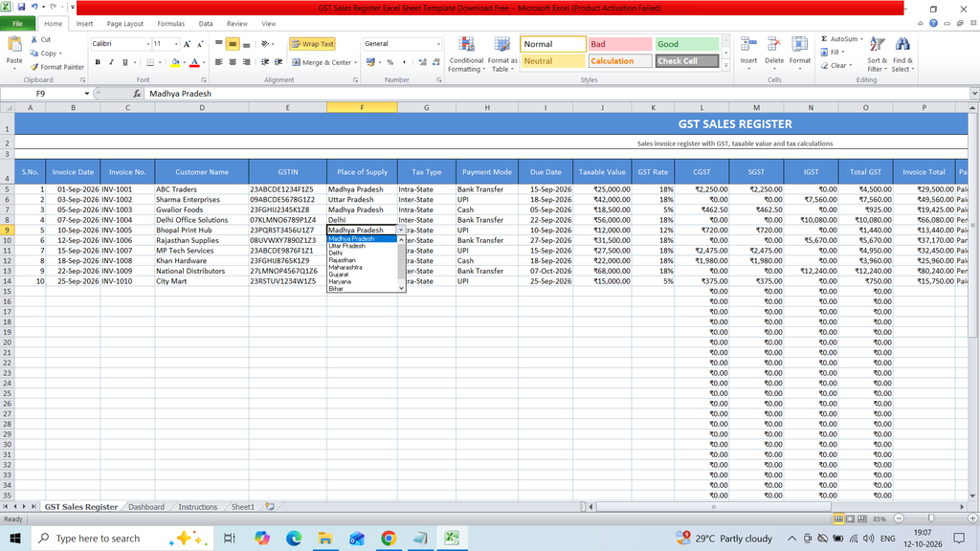This screenshot has height=551, width=980.
Task: Click the Insert cells icon
Action: point(748,44)
